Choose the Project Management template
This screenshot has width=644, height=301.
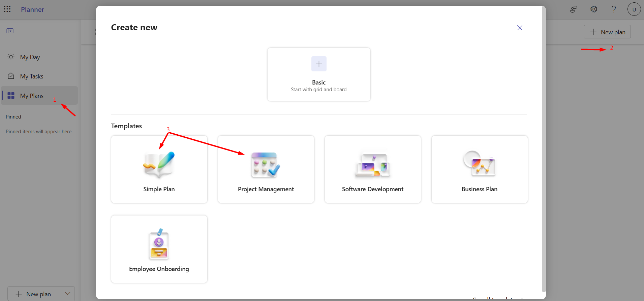click(x=266, y=169)
